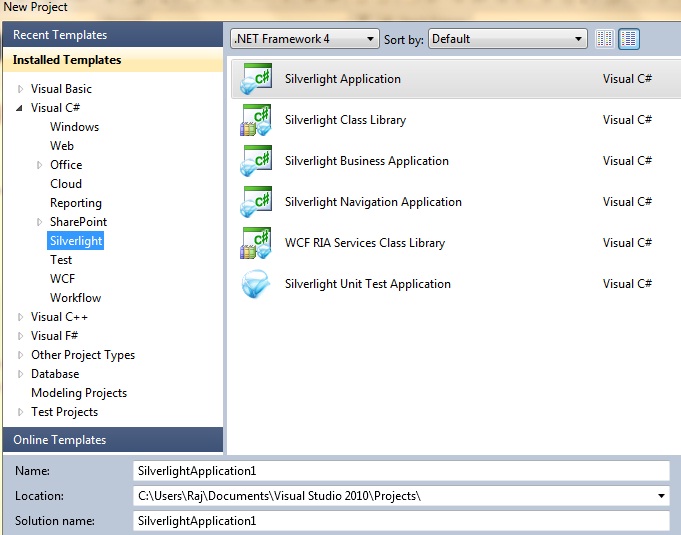Screen dimensions: 681x535
Task: Expand the Visual F# node
Action: pyautogui.click(x=20, y=336)
